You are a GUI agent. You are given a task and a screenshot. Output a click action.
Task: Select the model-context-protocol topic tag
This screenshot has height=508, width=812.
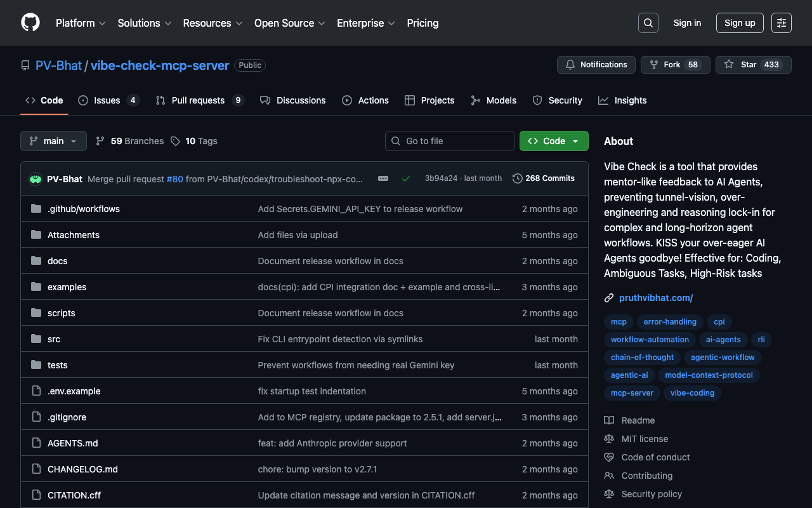[709, 375]
